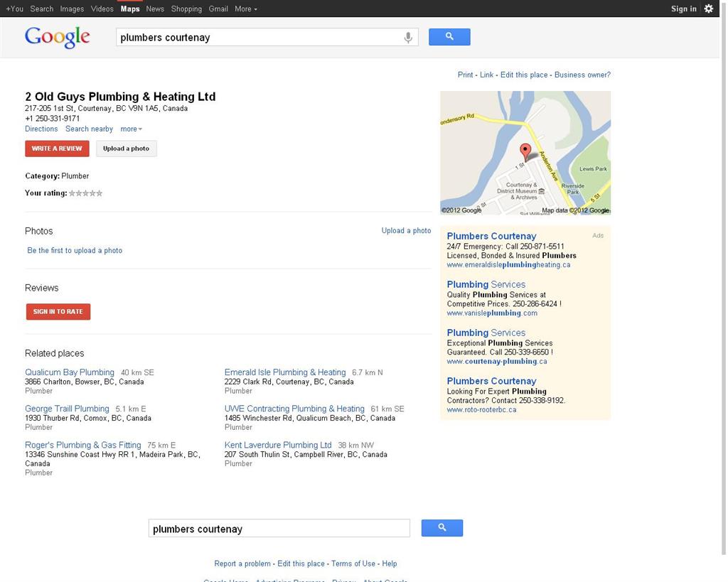This screenshot has width=728, height=582.
Task: Click the bottom search input field
Action: pyautogui.click(x=279, y=528)
